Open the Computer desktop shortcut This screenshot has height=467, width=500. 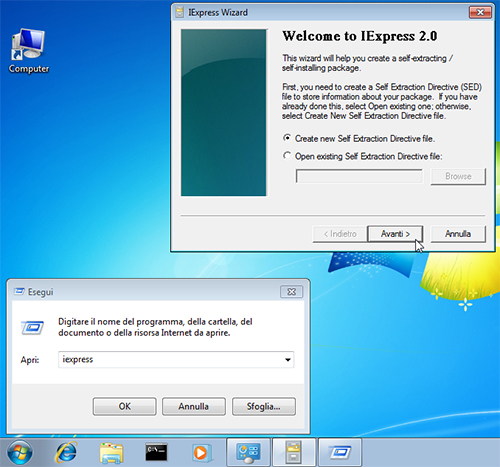29,51
